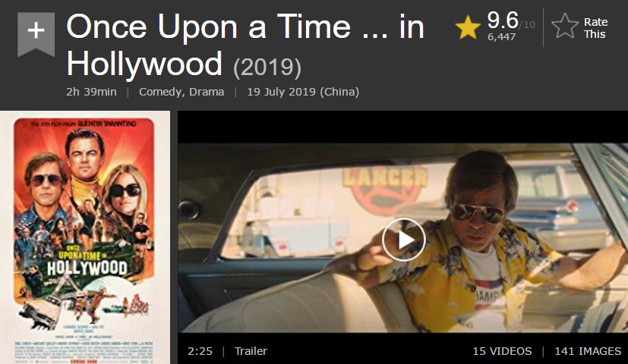Open the movie poster thumbnail
The image size is (628, 364).
tap(85, 237)
